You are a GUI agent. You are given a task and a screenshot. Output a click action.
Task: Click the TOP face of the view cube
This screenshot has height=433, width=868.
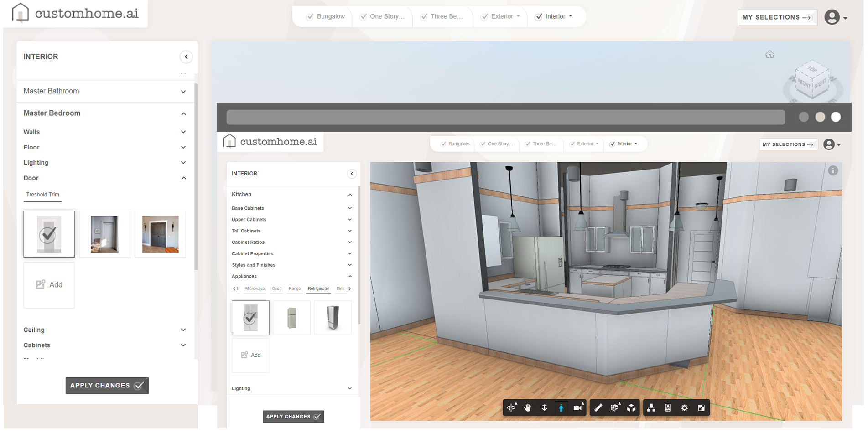click(x=812, y=69)
